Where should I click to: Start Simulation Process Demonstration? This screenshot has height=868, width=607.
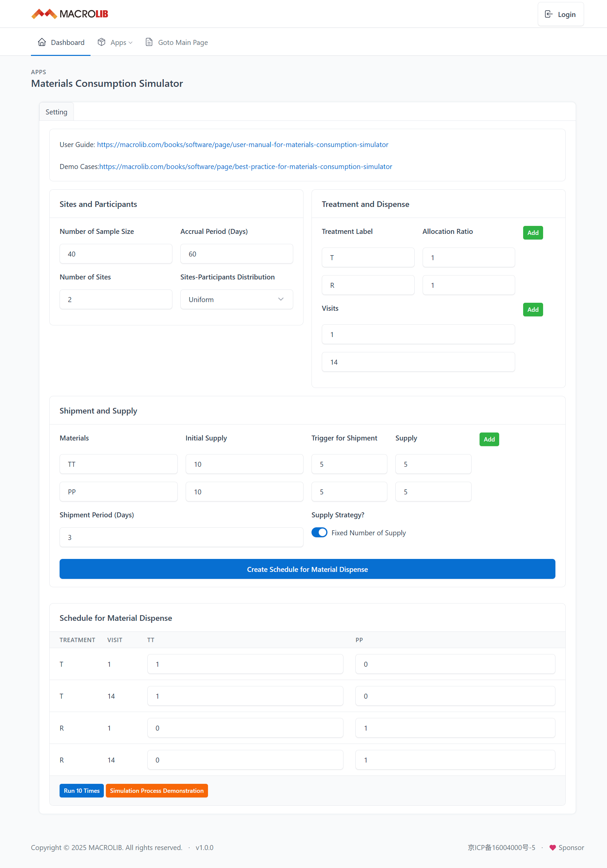click(x=156, y=790)
